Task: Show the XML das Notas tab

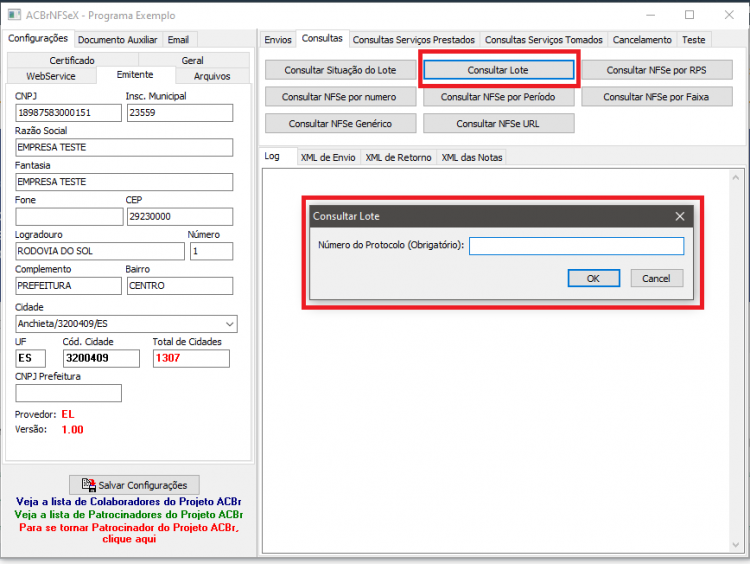Action: 472,157
